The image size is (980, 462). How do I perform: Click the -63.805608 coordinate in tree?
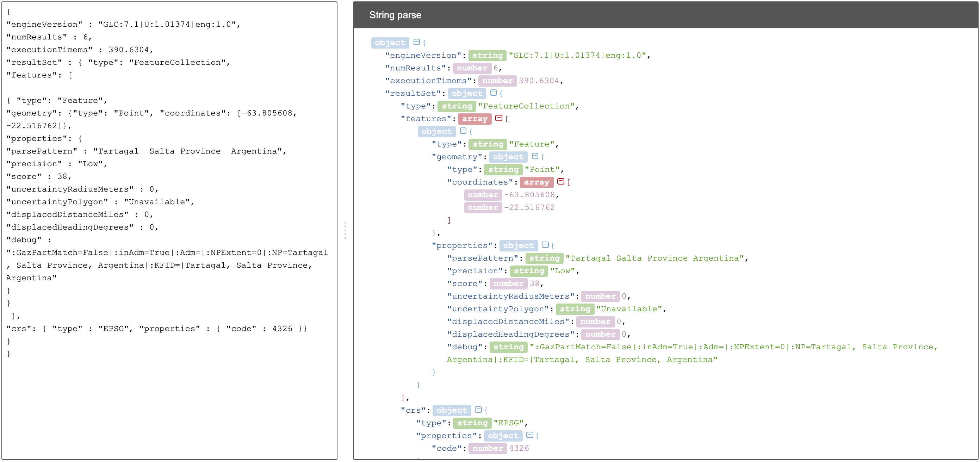(x=529, y=195)
